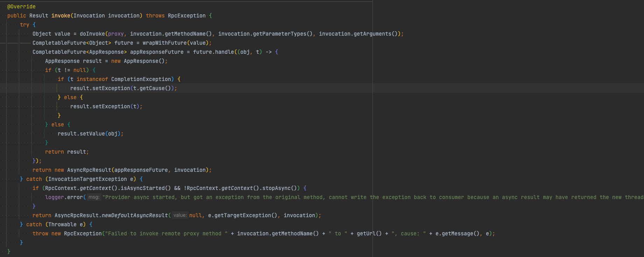Viewport: 644px width, 257px height.
Task: Click the return result; statement
Action: 67,152
